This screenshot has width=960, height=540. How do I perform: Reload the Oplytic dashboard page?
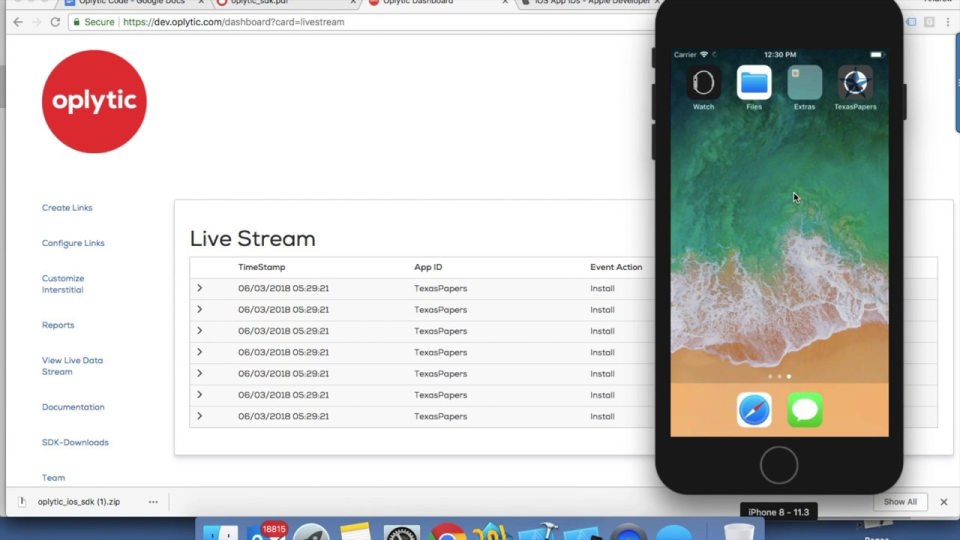tap(55, 22)
